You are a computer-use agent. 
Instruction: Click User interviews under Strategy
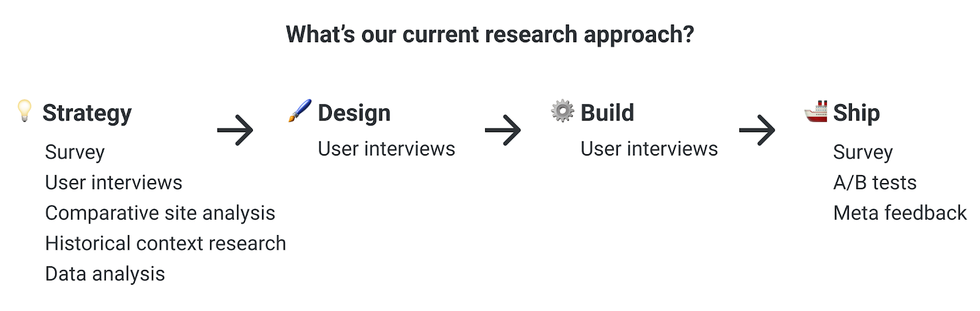(114, 182)
